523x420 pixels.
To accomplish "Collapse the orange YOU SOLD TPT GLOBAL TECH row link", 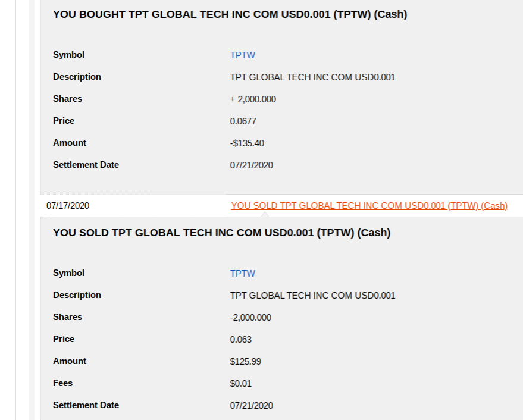I will pyautogui.click(x=369, y=206).
